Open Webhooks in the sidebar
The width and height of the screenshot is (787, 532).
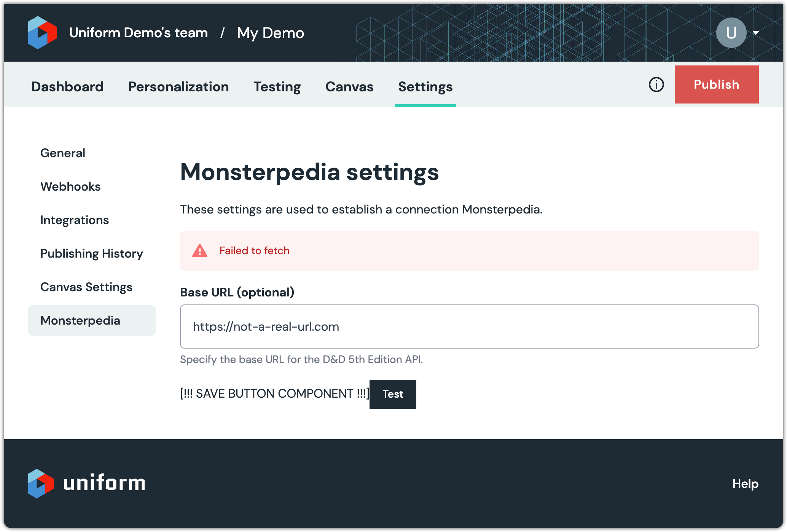point(70,186)
